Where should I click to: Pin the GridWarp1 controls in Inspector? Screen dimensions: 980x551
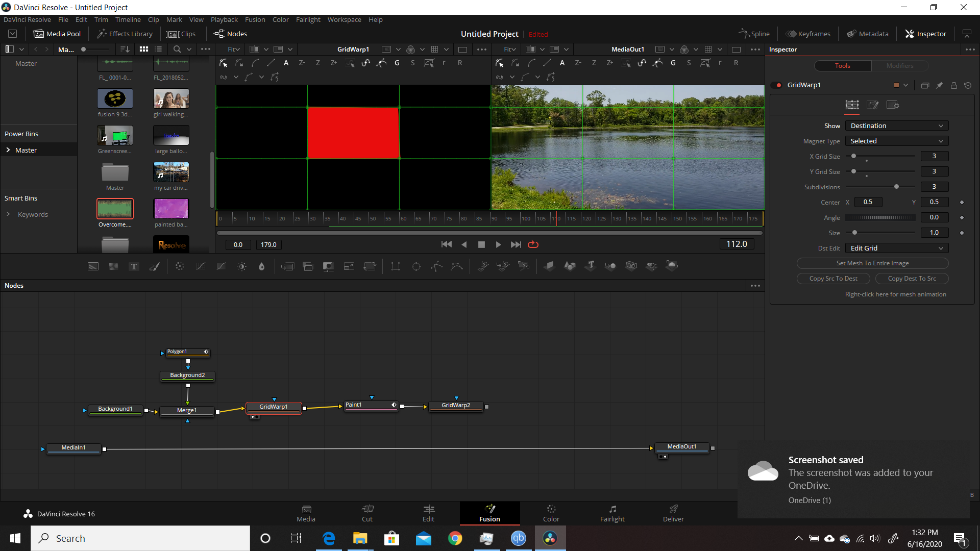pyautogui.click(x=939, y=85)
